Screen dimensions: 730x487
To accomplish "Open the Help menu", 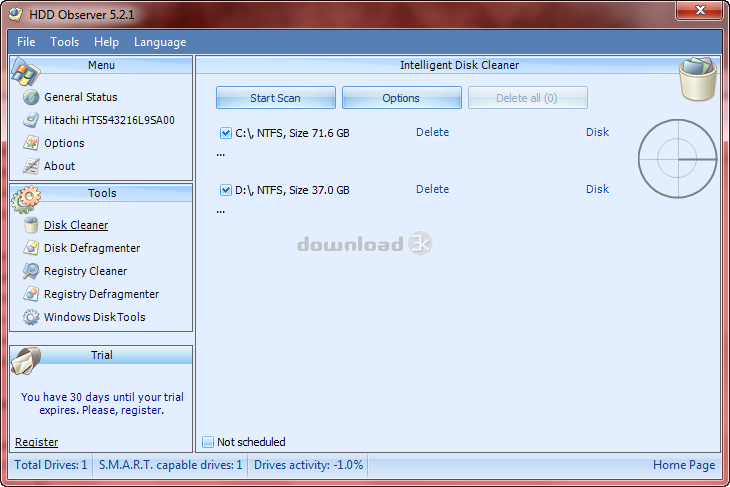I will [x=106, y=42].
